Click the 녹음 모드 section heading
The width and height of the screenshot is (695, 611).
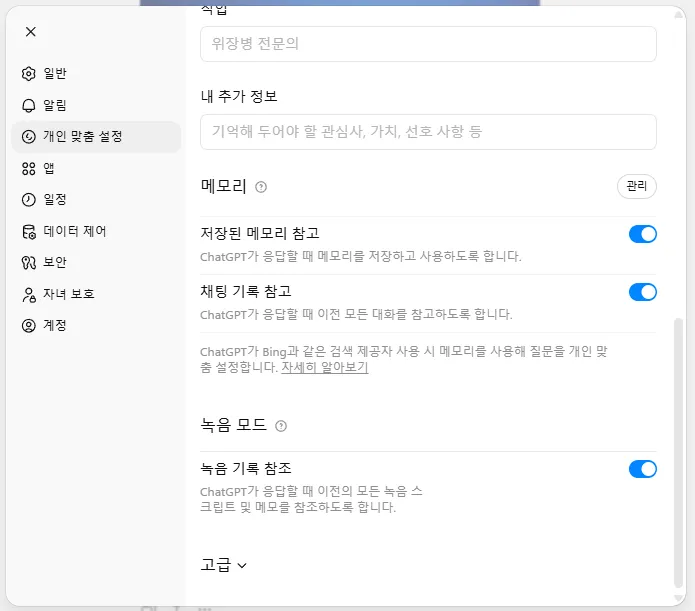233,425
